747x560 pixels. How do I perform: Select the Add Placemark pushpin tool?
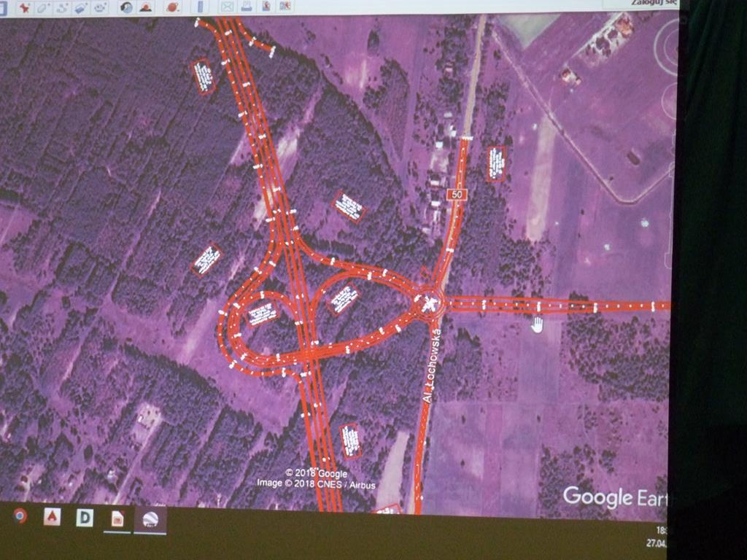pyautogui.click(x=24, y=8)
